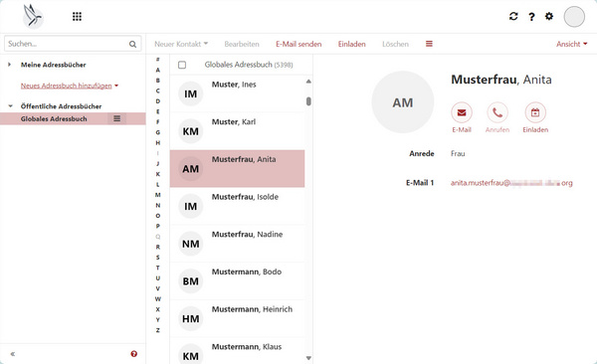597x364 pixels.
Task: Click the contact list scrollbar thumb
Action: 308,101
